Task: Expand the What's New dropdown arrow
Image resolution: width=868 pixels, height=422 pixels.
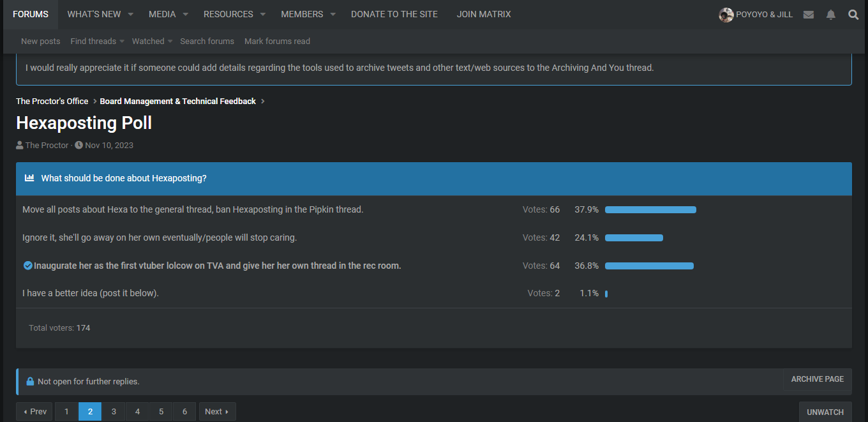Action: [x=130, y=14]
